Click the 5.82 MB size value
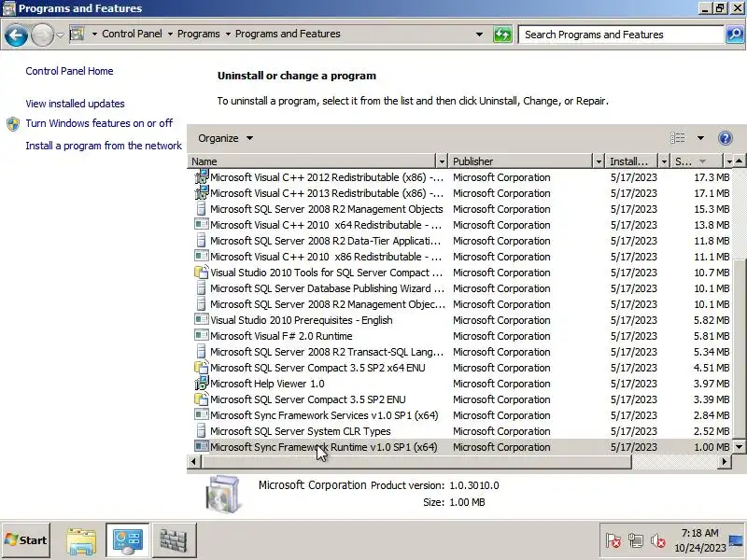Image resolution: width=747 pixels, height=560 pixels. point(712,320)
